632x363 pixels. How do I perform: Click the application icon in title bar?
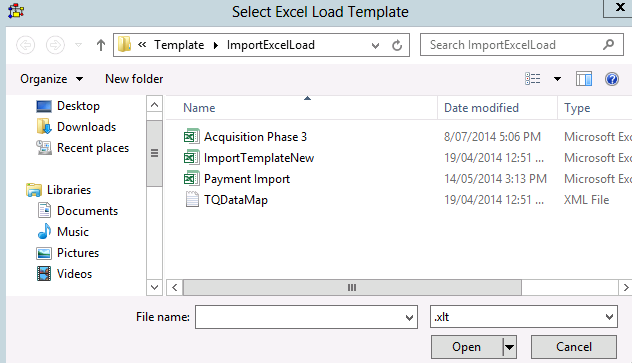pyautogui.click(x=16, y=11)
